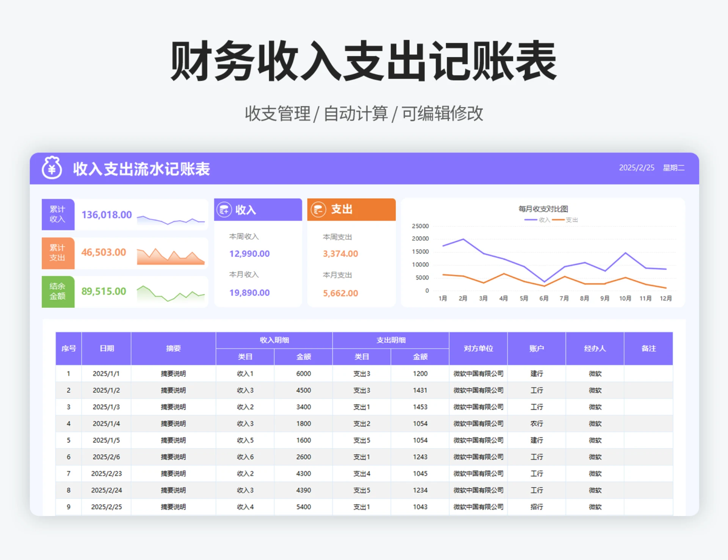Viewport: 728px width, 560px height.
Task: Click the date 2025/2/25 in the header
Action: pos(637,168)
